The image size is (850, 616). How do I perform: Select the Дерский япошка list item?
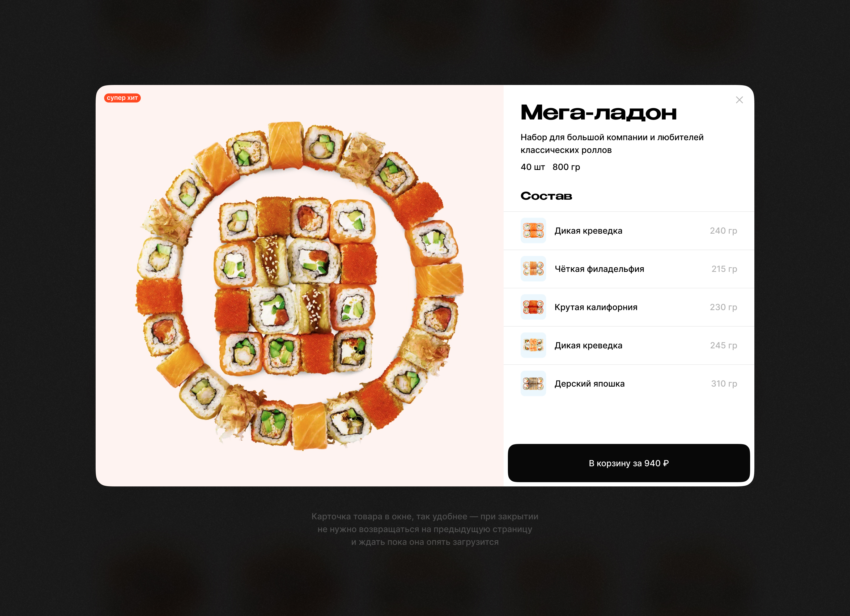[x=628, y=384]
